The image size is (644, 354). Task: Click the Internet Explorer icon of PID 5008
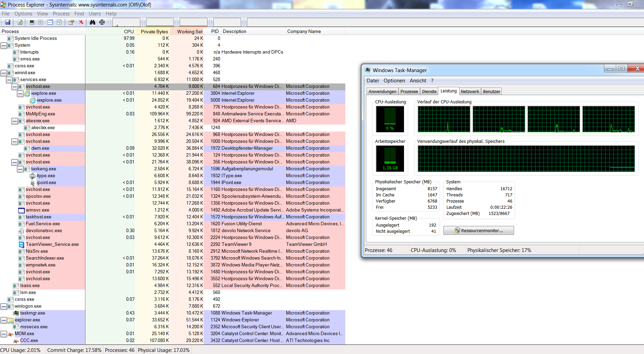pyautogui.click(x=33, y=100)
